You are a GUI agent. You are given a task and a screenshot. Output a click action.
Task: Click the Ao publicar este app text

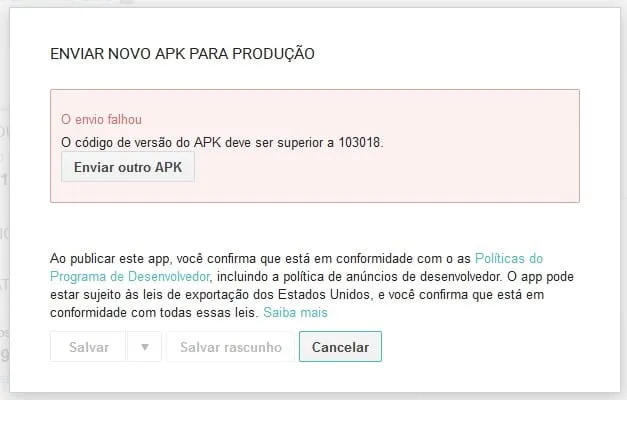[x=110, y=259]
